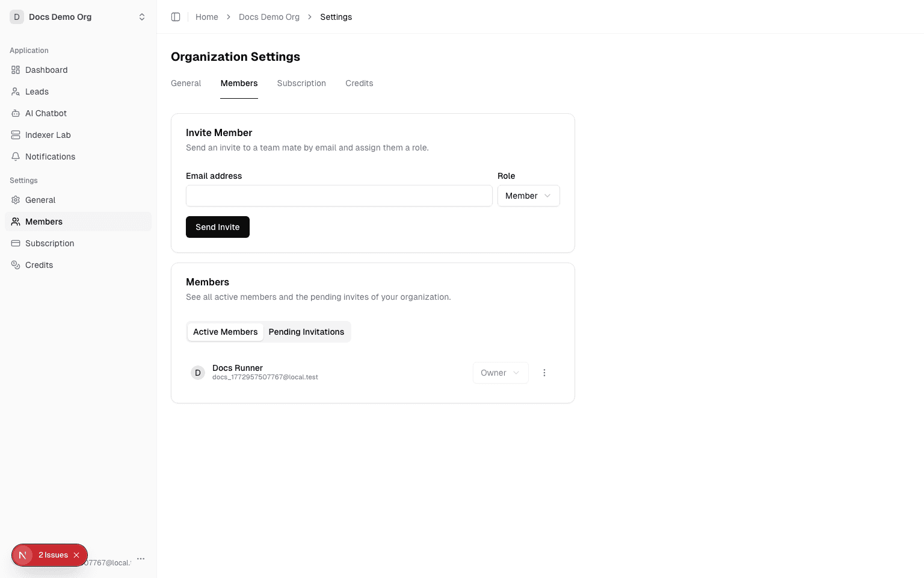This screenshot has height=578, width=924.
Task: Open the Dashboard from the sidebar
Action: coord(46,70)
